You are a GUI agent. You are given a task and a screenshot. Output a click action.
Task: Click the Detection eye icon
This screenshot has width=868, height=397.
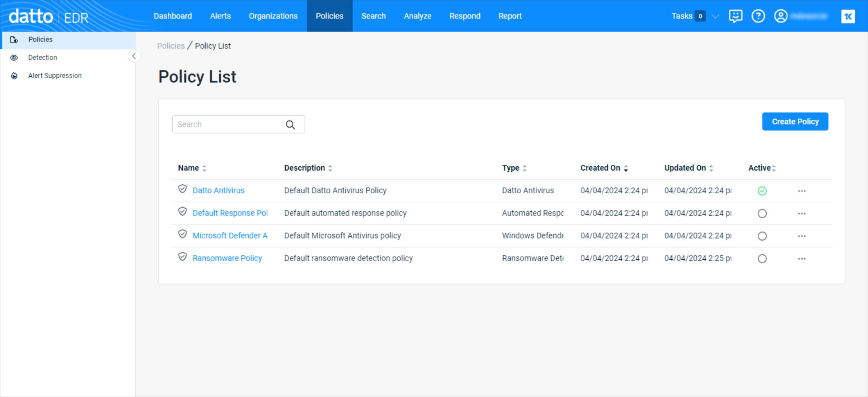pyautogui.click(x=14, y=58)
